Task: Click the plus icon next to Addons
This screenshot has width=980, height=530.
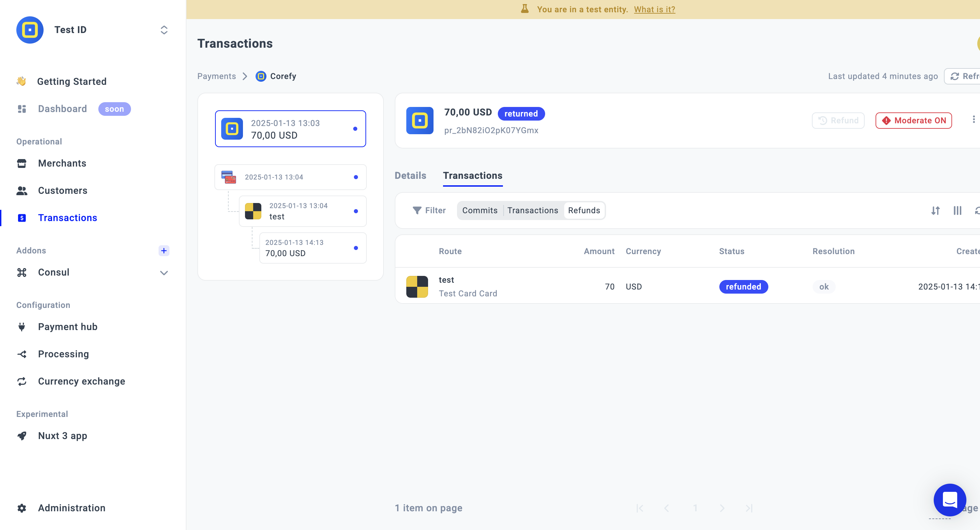Action: pos(164,251)
